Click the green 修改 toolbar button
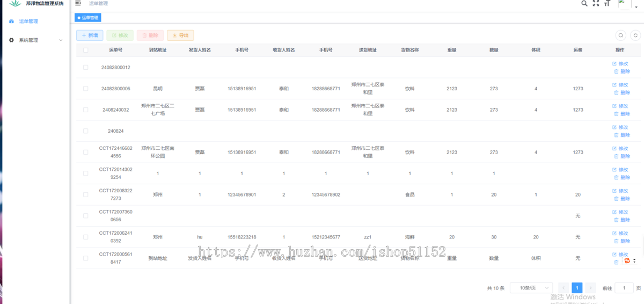 point(120,35)
